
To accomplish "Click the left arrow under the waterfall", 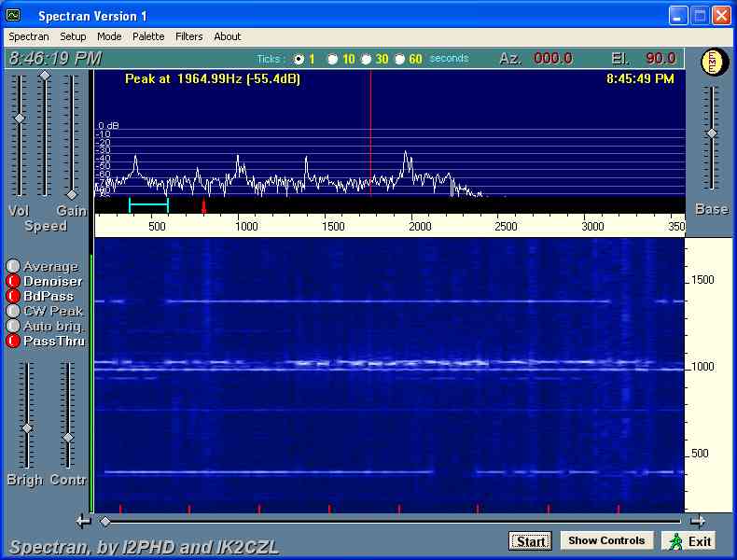I will pos(84,521).
